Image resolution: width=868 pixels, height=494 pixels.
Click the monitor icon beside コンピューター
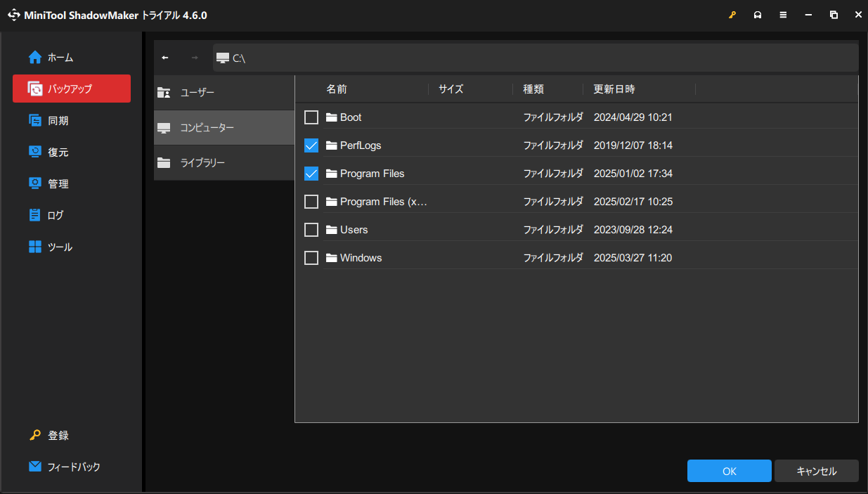(164, 128)
